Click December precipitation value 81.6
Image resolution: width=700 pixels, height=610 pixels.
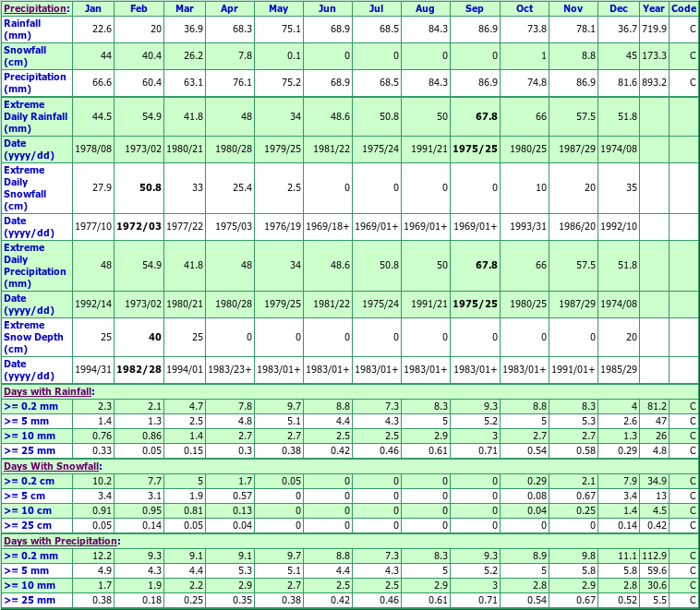628,82
